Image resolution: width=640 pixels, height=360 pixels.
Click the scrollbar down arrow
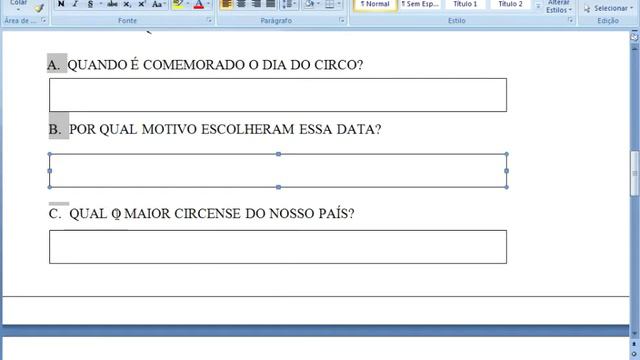(635, 333)
